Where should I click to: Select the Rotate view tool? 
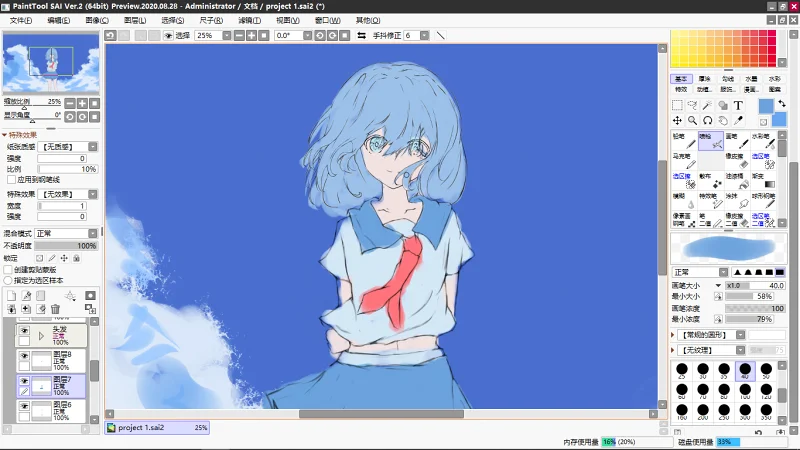click(708, 120)
